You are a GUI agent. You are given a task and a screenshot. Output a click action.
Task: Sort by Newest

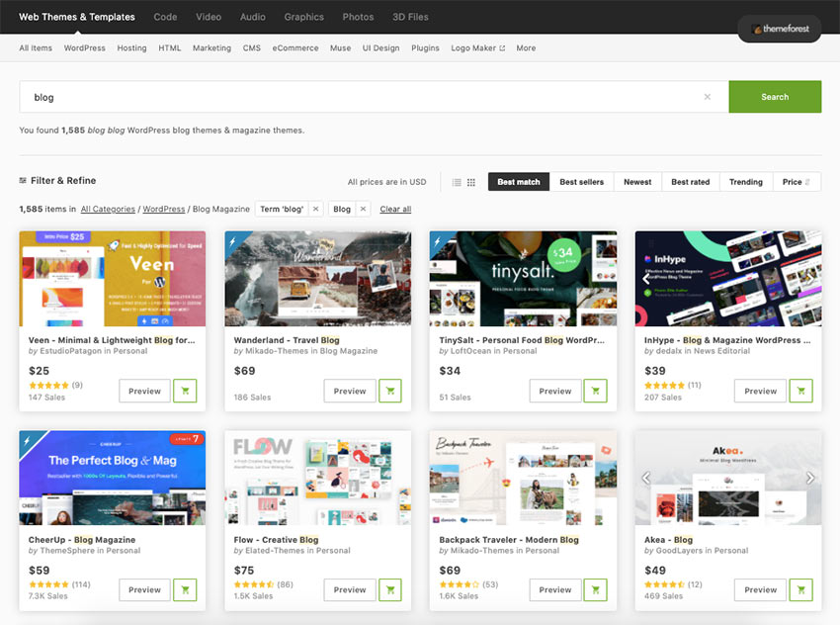click(637, 182)
